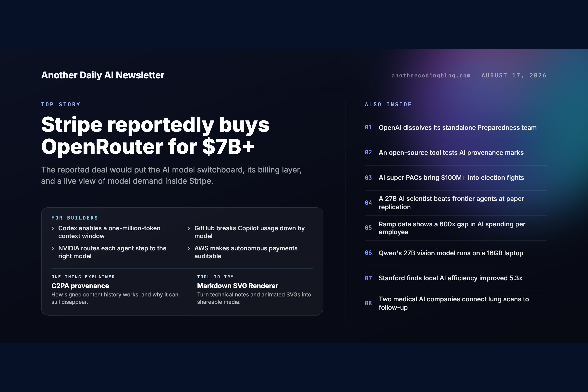588x392 pixels.
Task: Open GitHub breaks Copilot usage down by model
Action: click(x=249, y=232)
